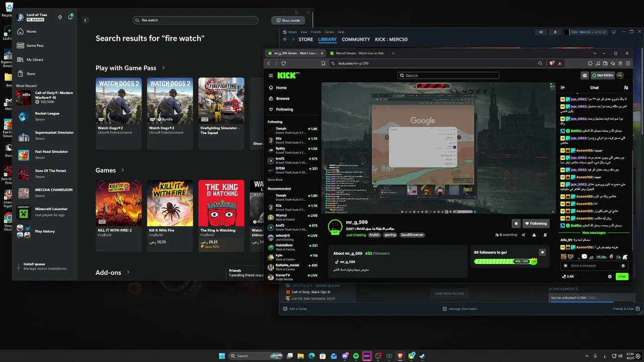The width and height of the screenshot is (644, 362).
Task: Switch to Steam COMMUNITY tab
Action: tap(356, 39)
